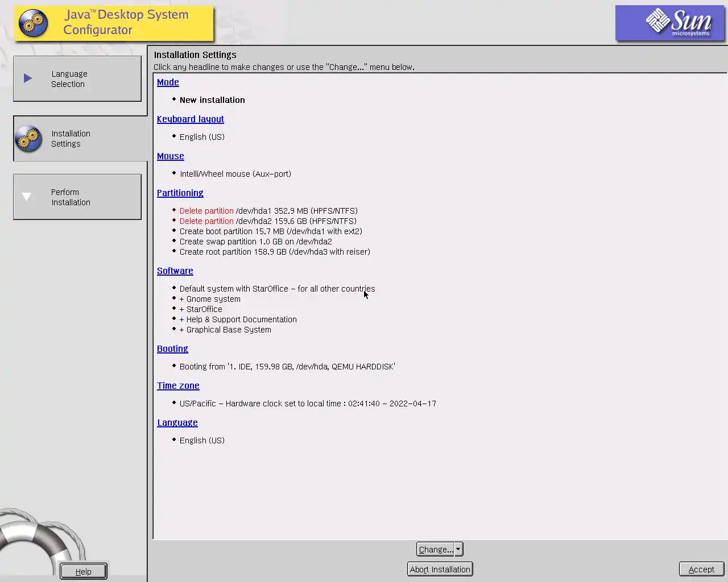Click the Accept button
The width and height of the screenshot is (728, 582).
701,569
